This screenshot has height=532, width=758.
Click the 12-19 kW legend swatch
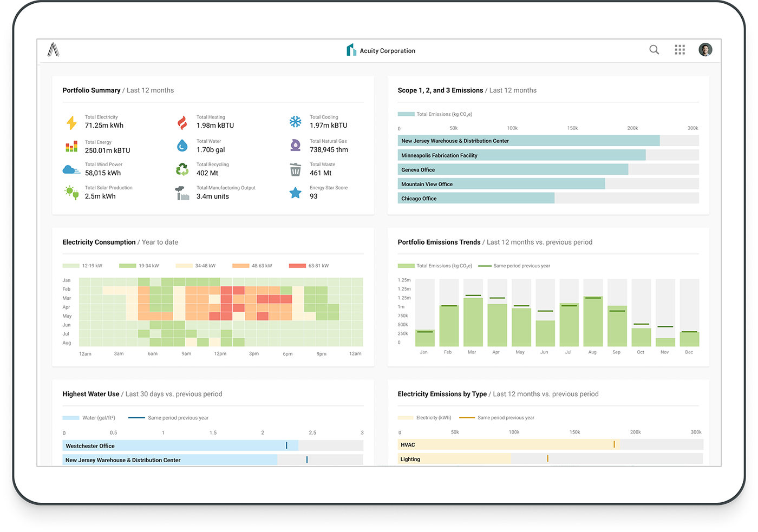pos(71,266)
